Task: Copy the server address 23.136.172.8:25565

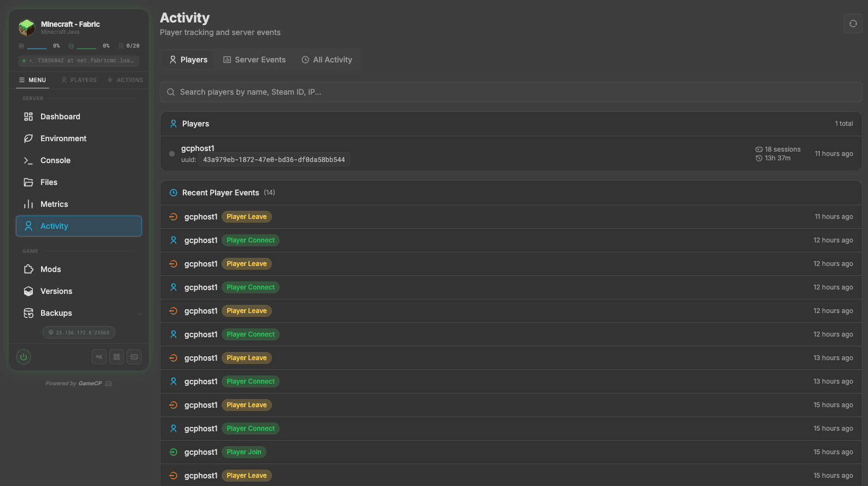Action: [79, 333]
